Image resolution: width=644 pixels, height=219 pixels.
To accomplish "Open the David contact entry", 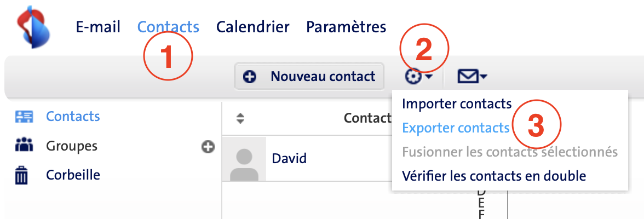I will [307, 159].
